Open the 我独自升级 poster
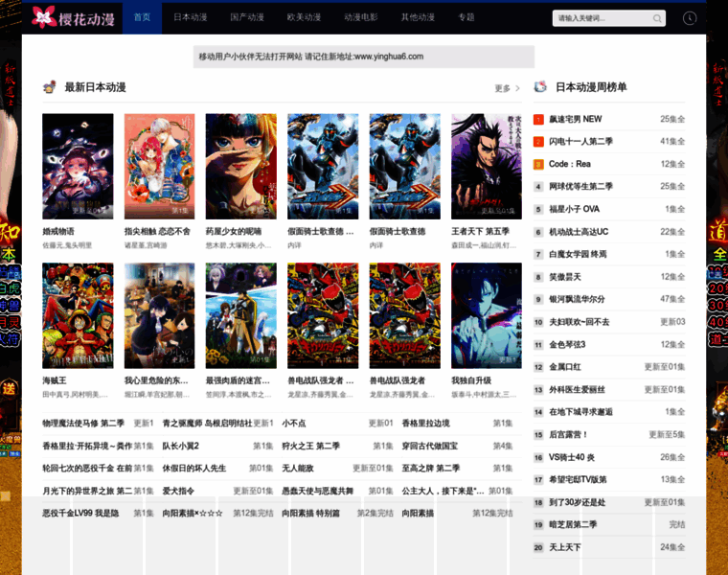728x575 pixels. point(486,316)
